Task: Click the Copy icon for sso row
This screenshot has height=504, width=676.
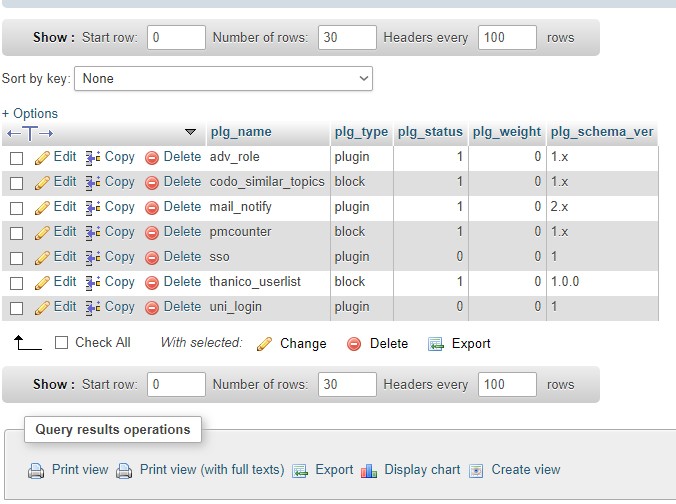Action: coord(93,258)
